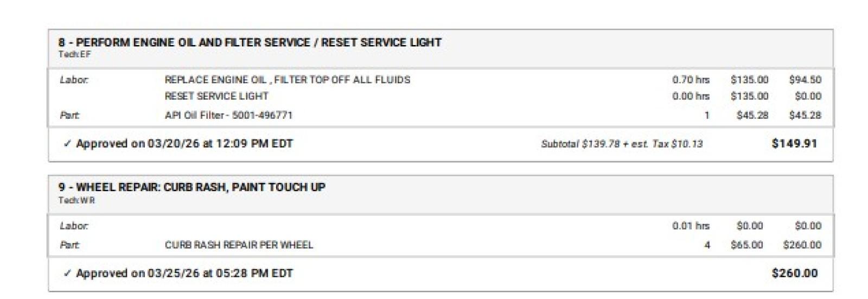Click the checkmark beside the 03/25/26 approval

pyautogui.click(x=67, y=273)
